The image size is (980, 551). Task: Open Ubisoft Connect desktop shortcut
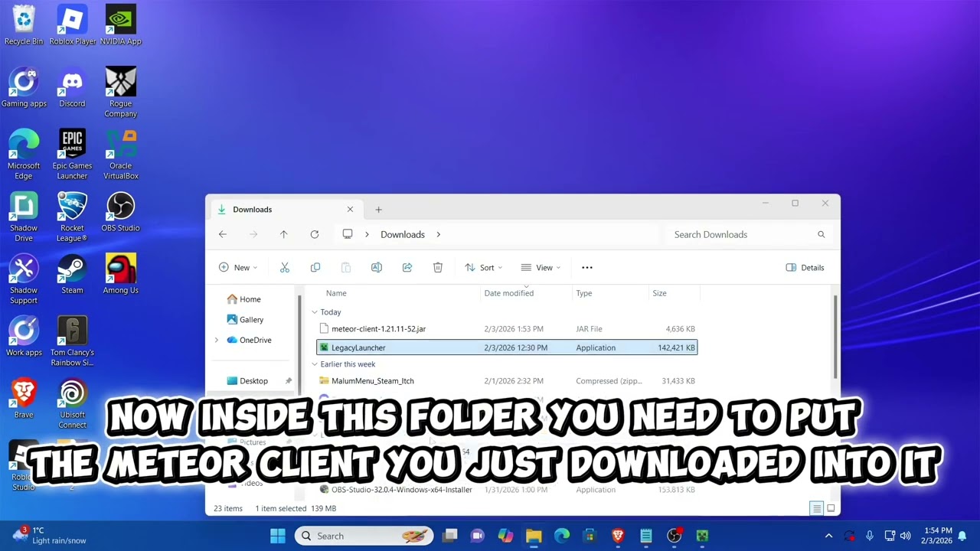coord(72,403)
